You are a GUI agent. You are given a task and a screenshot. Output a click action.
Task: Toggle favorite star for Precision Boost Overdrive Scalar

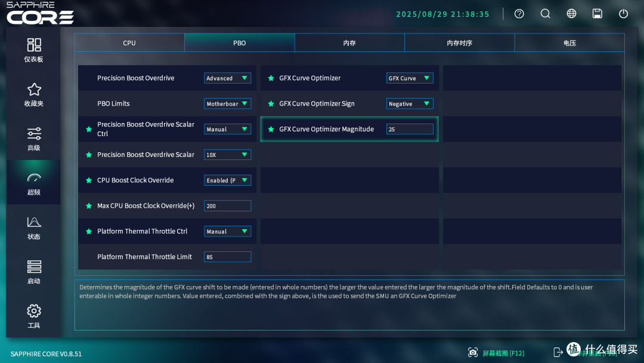tap(89, 155)
